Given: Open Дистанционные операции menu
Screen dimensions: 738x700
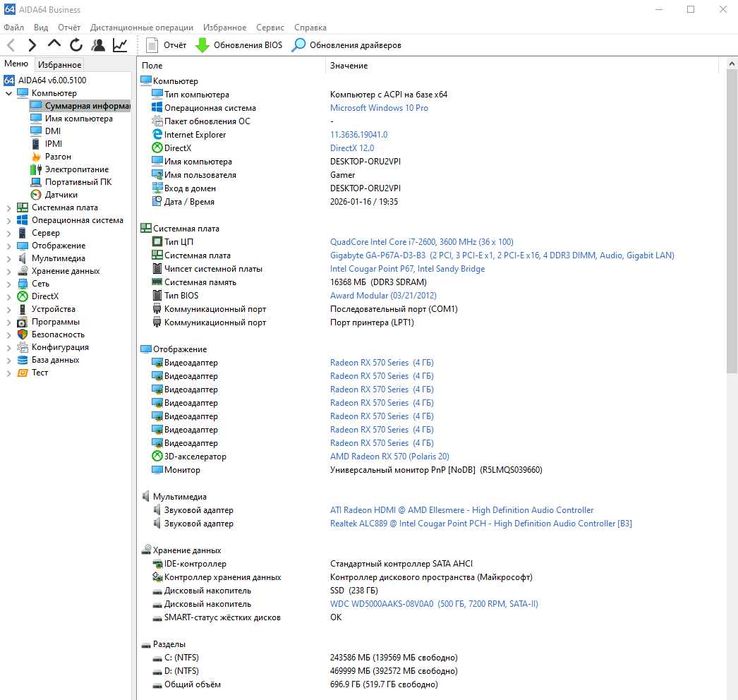Looking at the screenshot, I should (x=142, y=27).
